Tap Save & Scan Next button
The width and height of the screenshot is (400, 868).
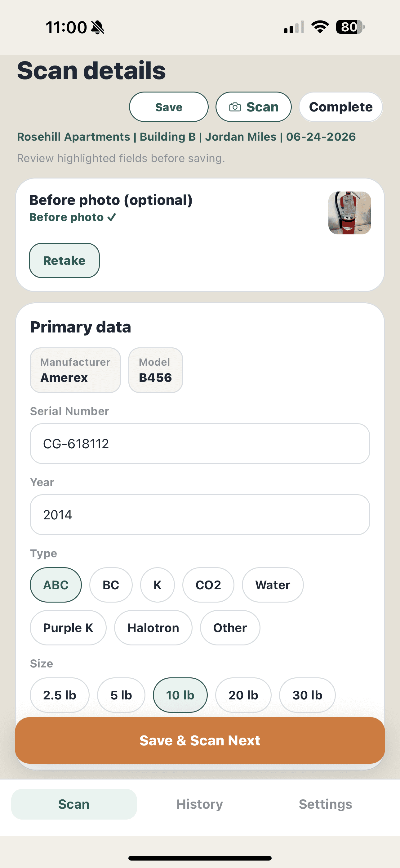point(200,740)
